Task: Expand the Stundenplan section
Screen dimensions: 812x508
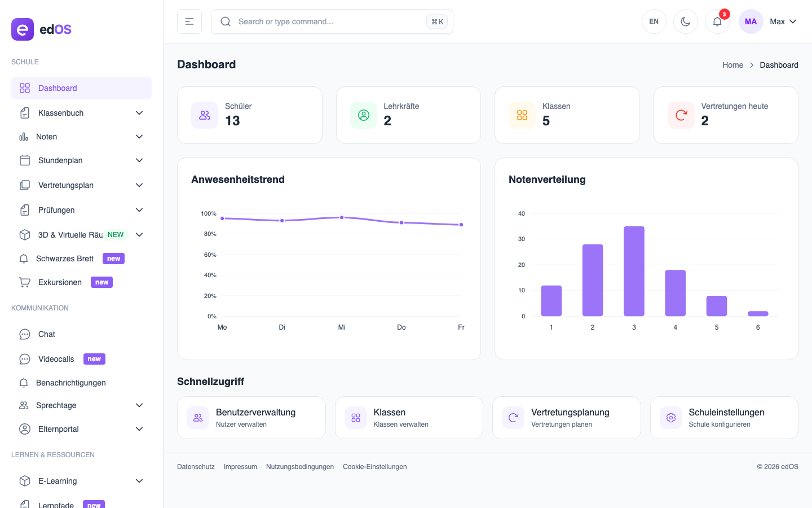Action: pyautogui.click(x=82, y=160)
